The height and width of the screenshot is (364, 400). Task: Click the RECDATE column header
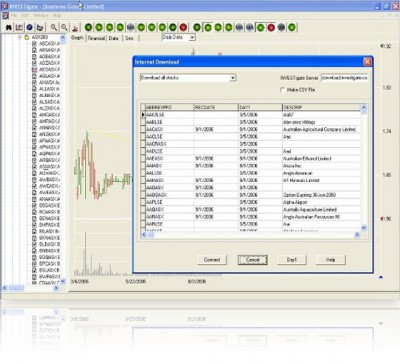point(216,107)
